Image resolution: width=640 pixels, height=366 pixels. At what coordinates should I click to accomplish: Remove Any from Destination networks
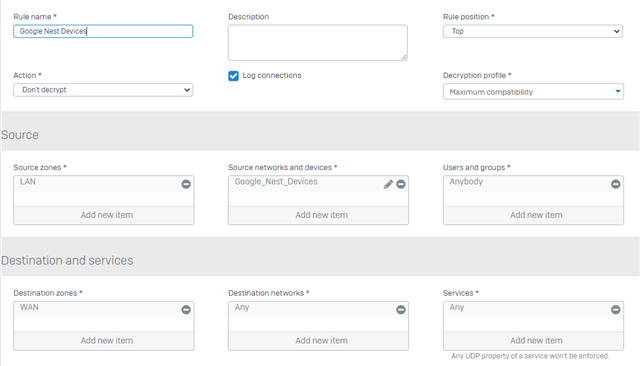point(401,310)
